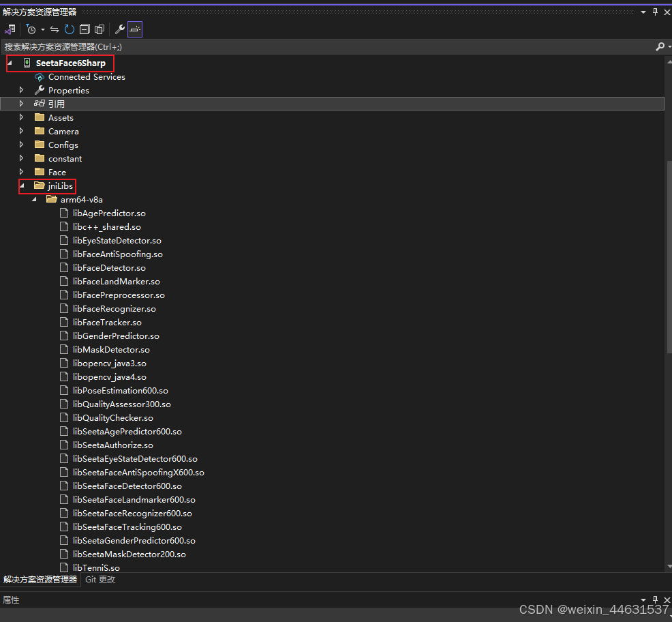672x622 pixels.
Task: Open the solution explorer window position dropdown
Action: 643,12
